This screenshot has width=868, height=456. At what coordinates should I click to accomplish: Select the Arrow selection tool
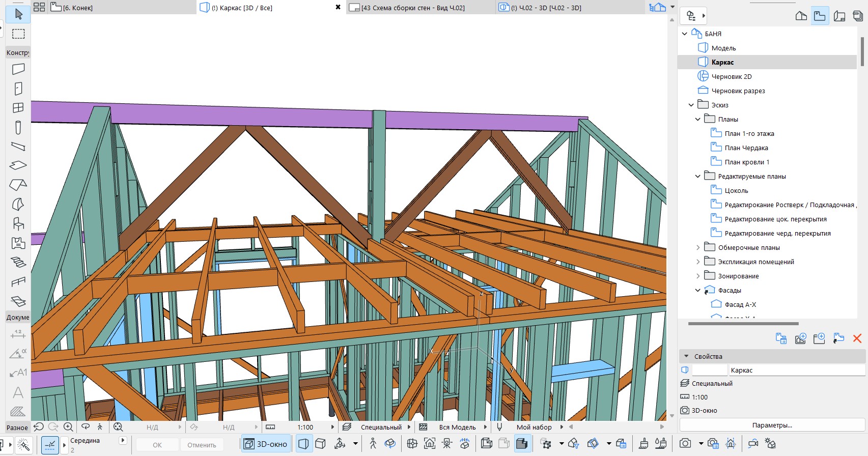18,14
